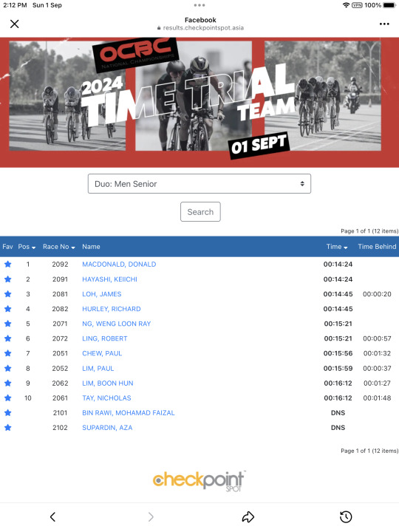This screenshot has height=532, width=399.
Task: Open TAY, NICHOLAS result link
Action: (x=106, y=398)
